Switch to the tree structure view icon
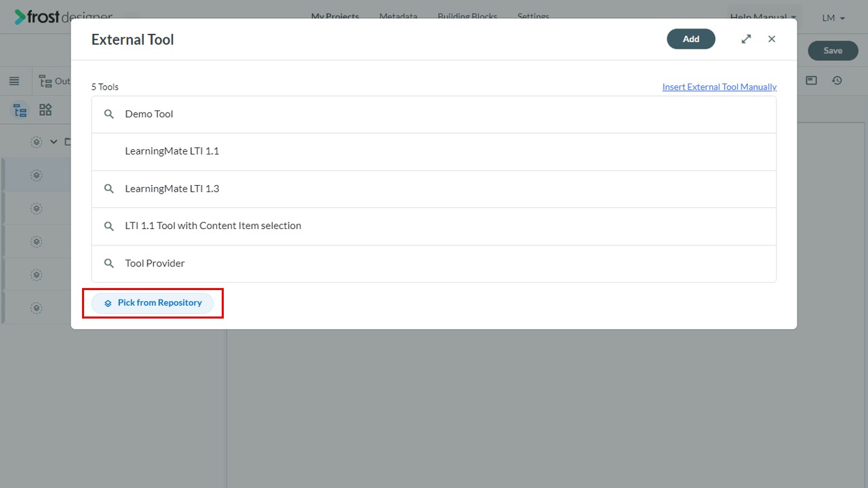Image resolution: width=868 pixels, height=488 pixels. tap(20, 110)
